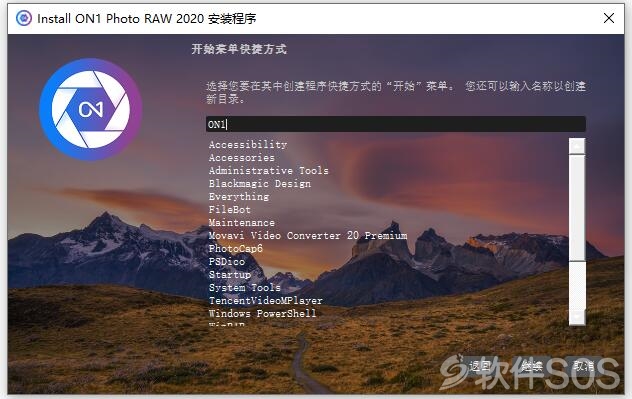Click the 取消 (Cancel) button
Screen dimensions: 632x399
(x=584, y=366)
